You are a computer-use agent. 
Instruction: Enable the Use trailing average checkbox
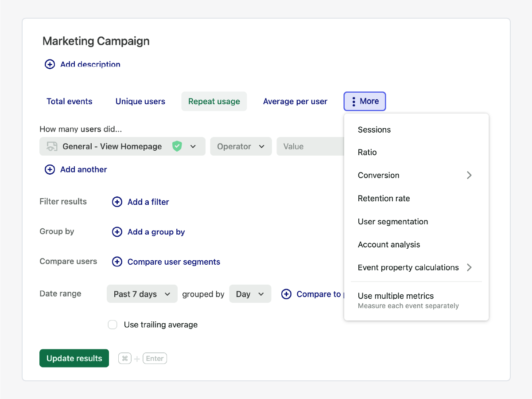pos(113,325)
